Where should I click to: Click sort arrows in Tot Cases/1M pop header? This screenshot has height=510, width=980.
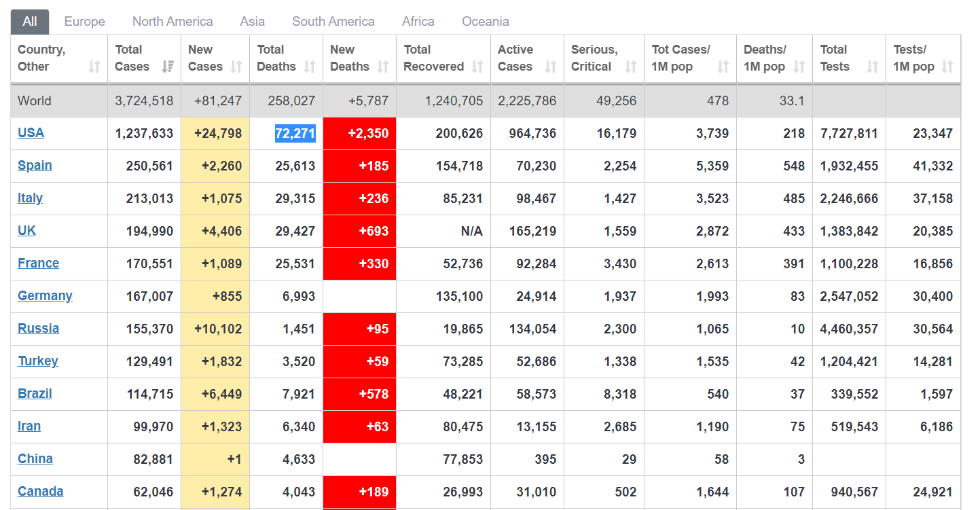[723, 67]
